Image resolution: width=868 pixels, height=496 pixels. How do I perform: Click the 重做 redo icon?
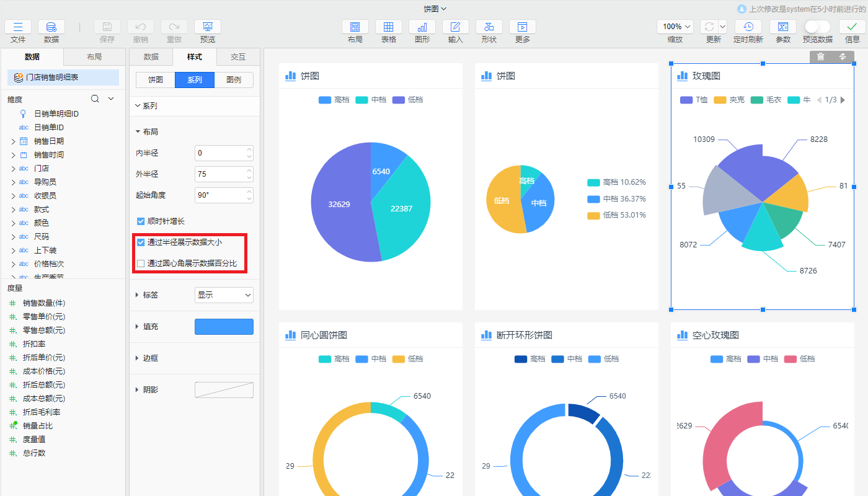(x=174, y=27)
